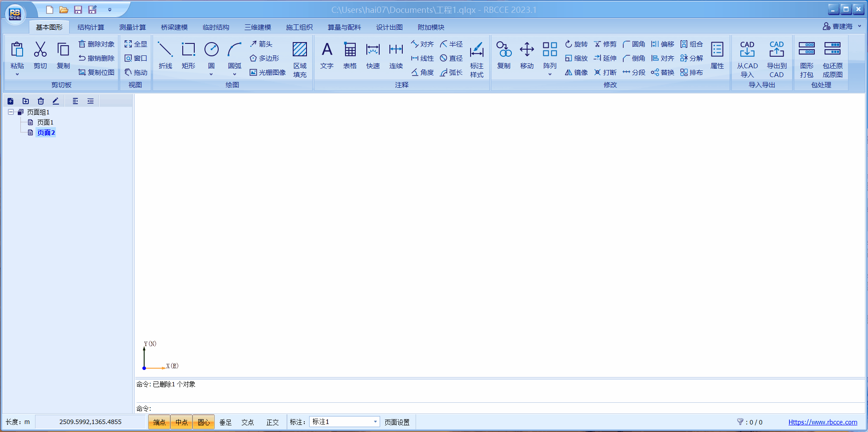
Task: Click the 页面设置 page setup button
Action: coord(397,422)
